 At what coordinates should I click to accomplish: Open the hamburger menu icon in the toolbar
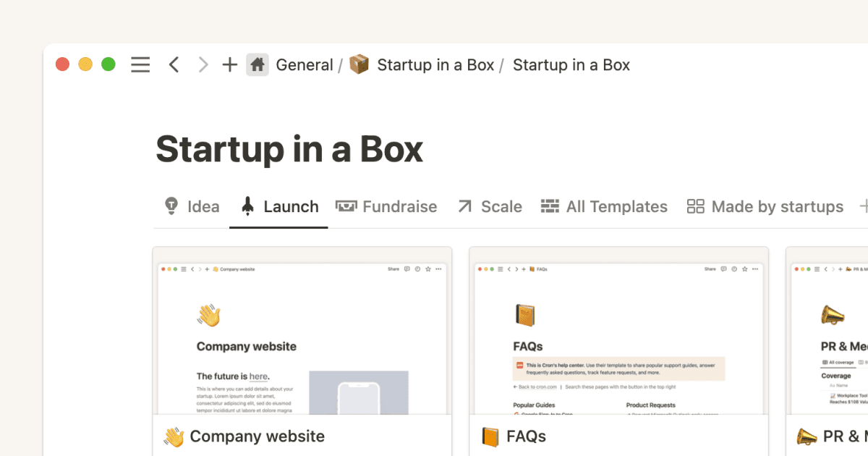[x=140, y=64]
